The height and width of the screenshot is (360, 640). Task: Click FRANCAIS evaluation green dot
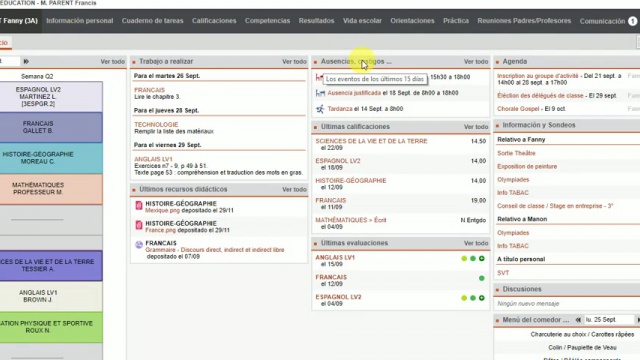click(x=482, y=278)
